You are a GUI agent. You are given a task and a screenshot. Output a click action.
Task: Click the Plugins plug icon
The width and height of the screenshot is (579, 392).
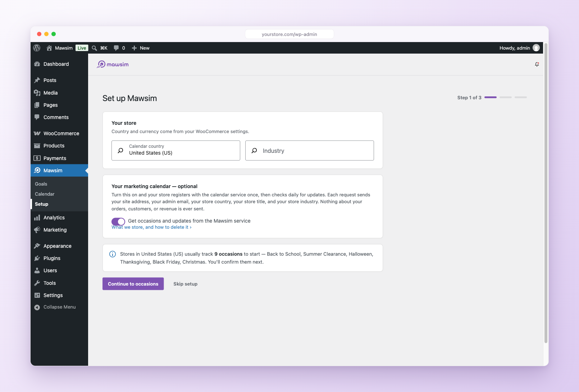[x=37, y=258]
